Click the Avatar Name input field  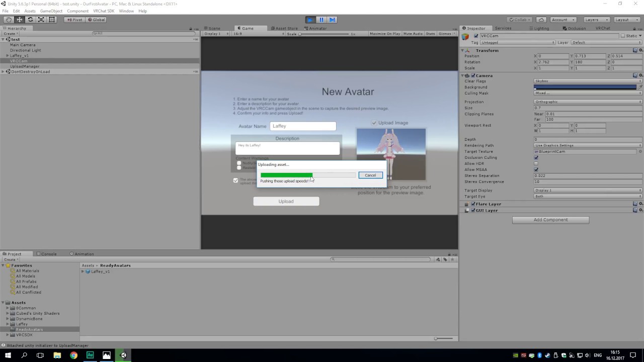click(303, 126)
